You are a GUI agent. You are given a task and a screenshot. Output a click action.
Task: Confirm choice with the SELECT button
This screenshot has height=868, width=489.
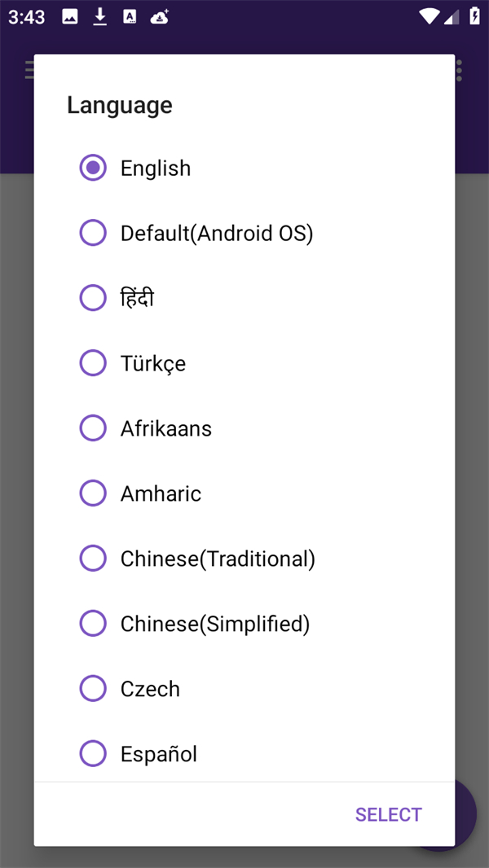[x=389, y=814]
